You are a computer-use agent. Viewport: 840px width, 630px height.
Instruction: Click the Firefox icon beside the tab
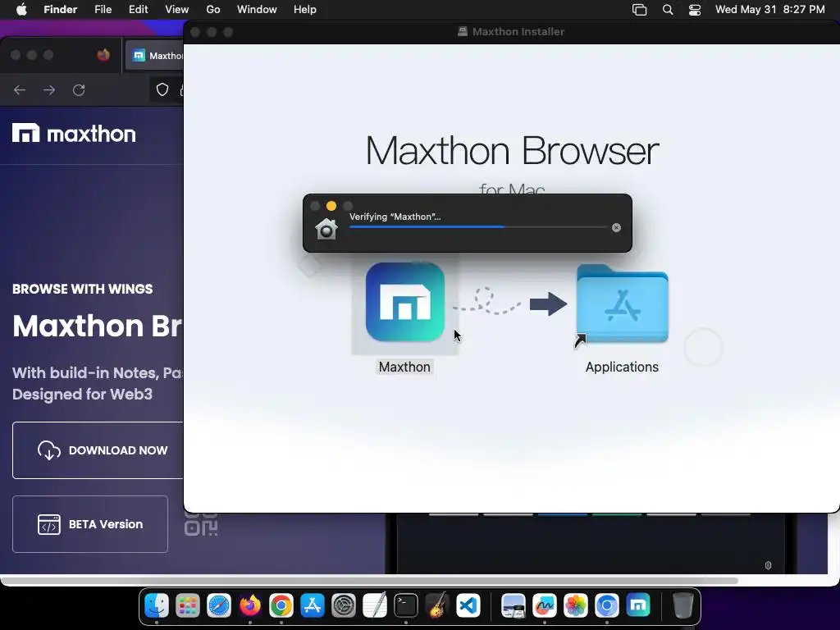point(103,55)
